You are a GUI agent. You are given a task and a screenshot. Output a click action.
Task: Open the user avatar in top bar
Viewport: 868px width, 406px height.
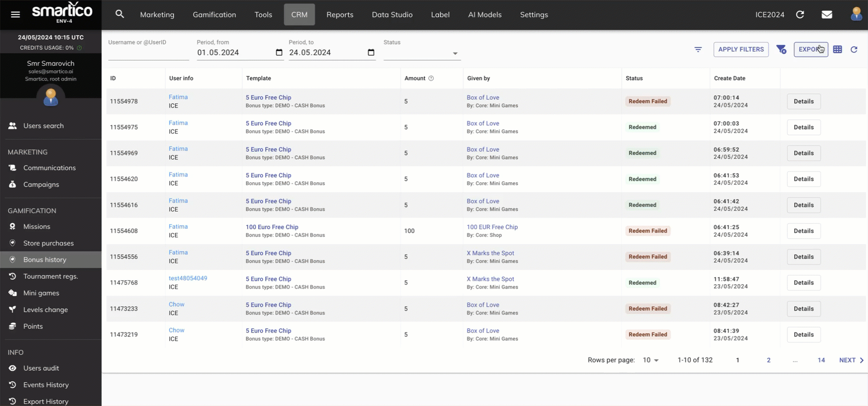[856, 14]
